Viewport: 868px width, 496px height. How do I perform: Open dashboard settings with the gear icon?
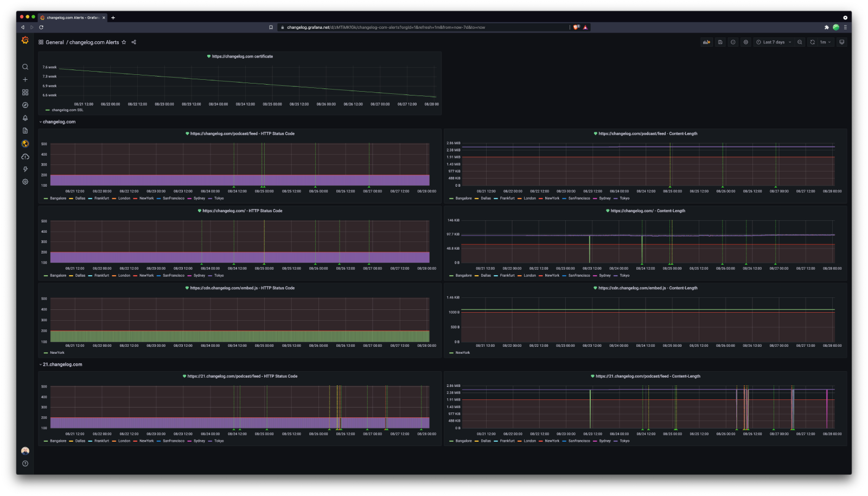[745, 42]
